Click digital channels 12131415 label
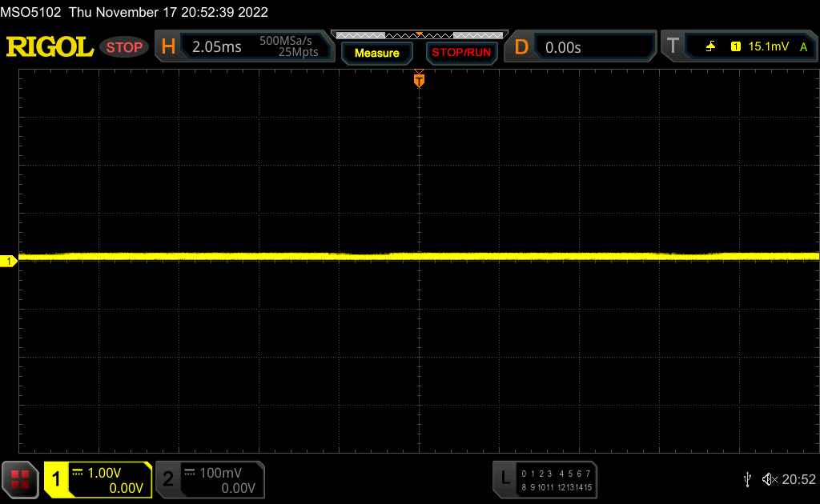The width and height of the screenshot is (820, 504). click(574, 487)
